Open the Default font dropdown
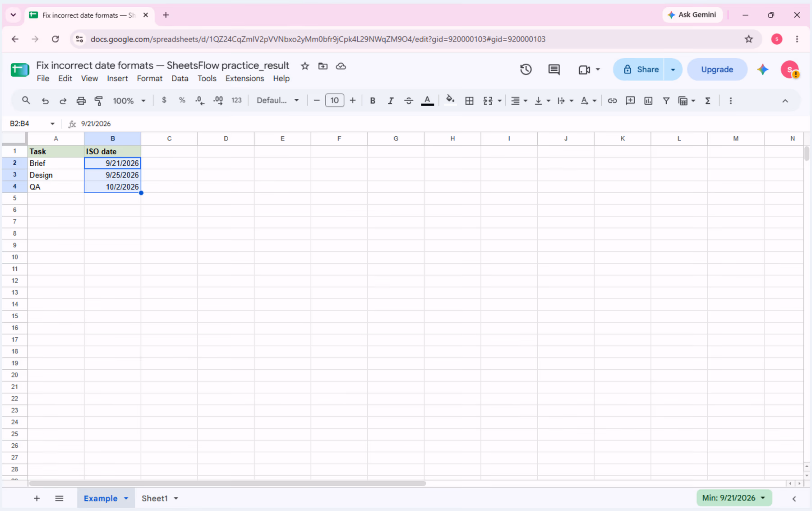 pyautogui.click(x=277, y=100)
